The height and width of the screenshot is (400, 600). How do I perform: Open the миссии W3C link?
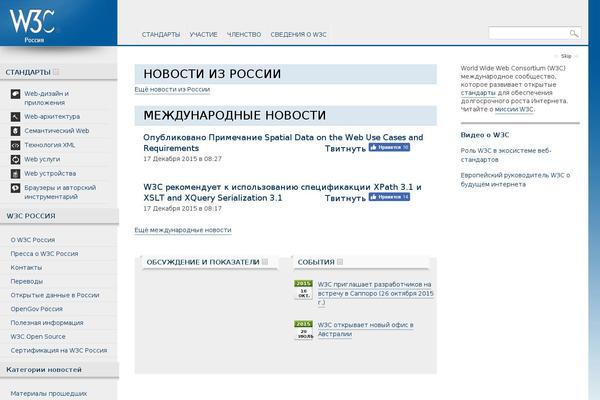pyautogui.click(x=514, y=109)
